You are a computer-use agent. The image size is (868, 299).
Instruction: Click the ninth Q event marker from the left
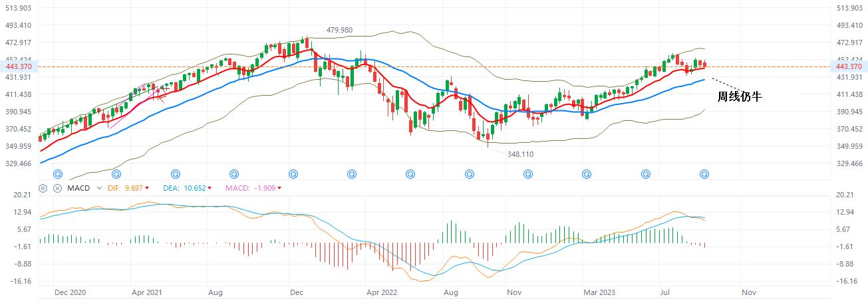(528, 174)
